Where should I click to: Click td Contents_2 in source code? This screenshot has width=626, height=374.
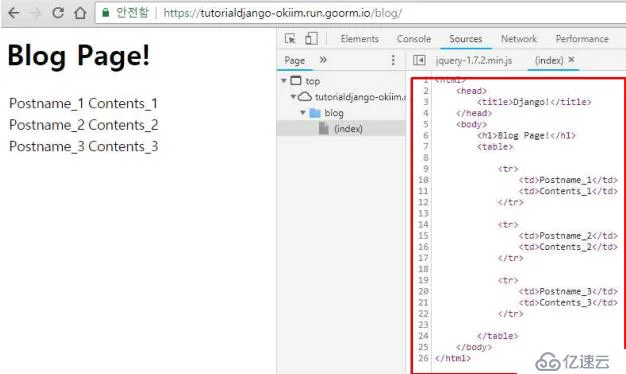(x=568, y=247)
